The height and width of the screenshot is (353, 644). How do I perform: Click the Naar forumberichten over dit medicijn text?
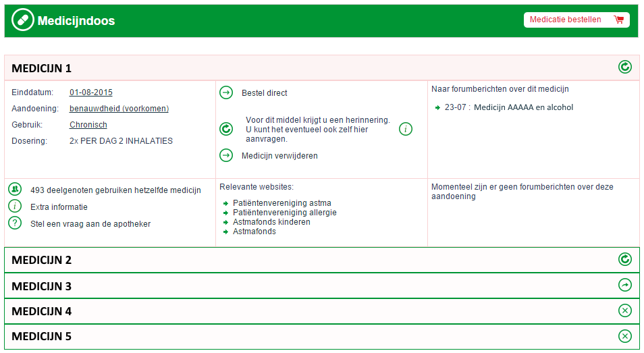[500, 88]
